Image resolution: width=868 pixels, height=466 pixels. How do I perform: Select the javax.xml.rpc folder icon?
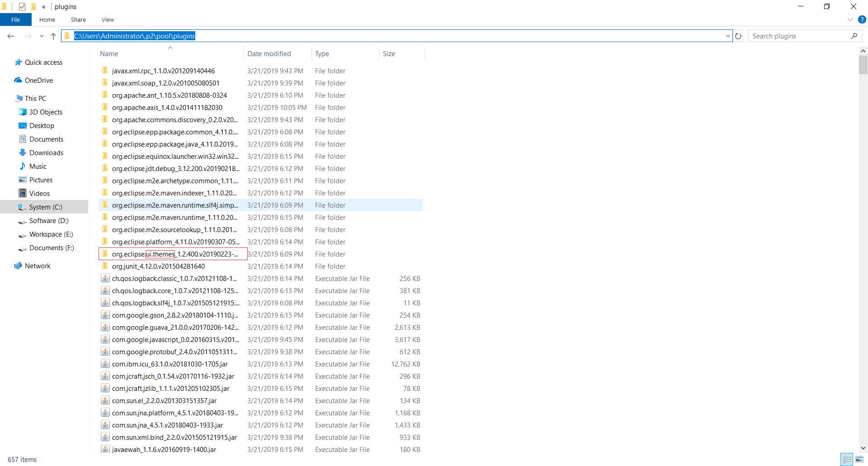(x=105, y=71)
